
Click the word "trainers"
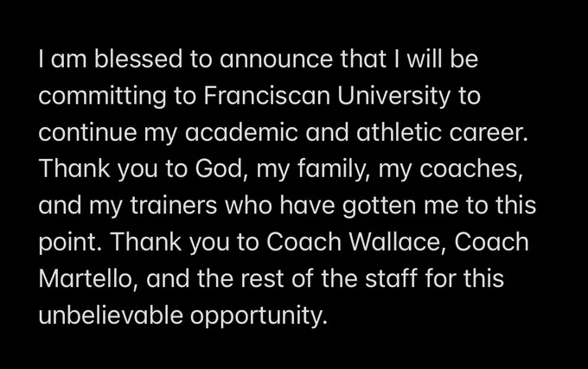[174, 206]
